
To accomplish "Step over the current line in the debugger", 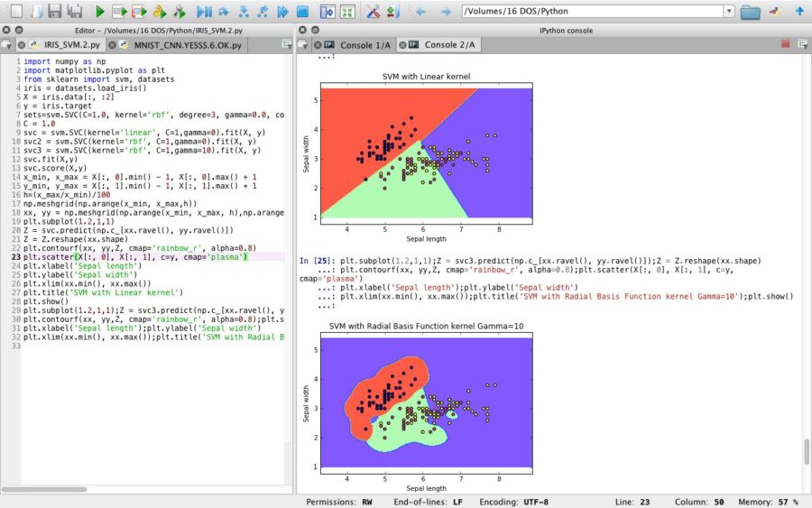I will pyautogui.click(x=224, y=11).
